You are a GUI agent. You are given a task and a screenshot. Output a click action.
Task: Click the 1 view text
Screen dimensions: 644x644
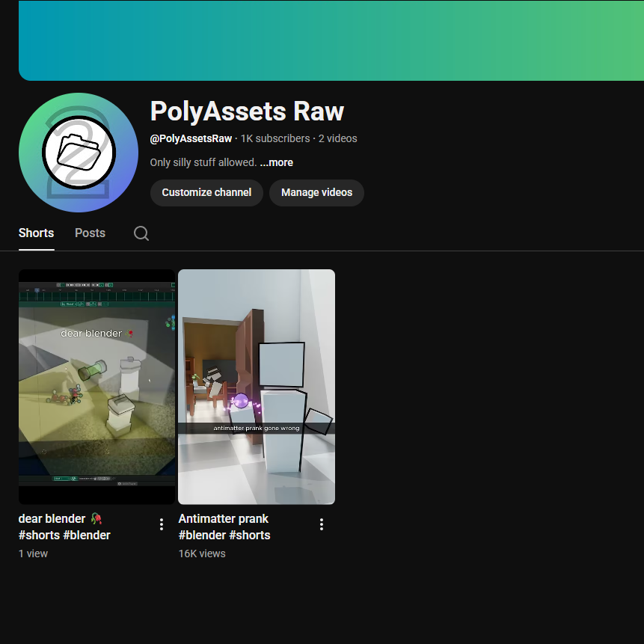[x=33, y=553]
